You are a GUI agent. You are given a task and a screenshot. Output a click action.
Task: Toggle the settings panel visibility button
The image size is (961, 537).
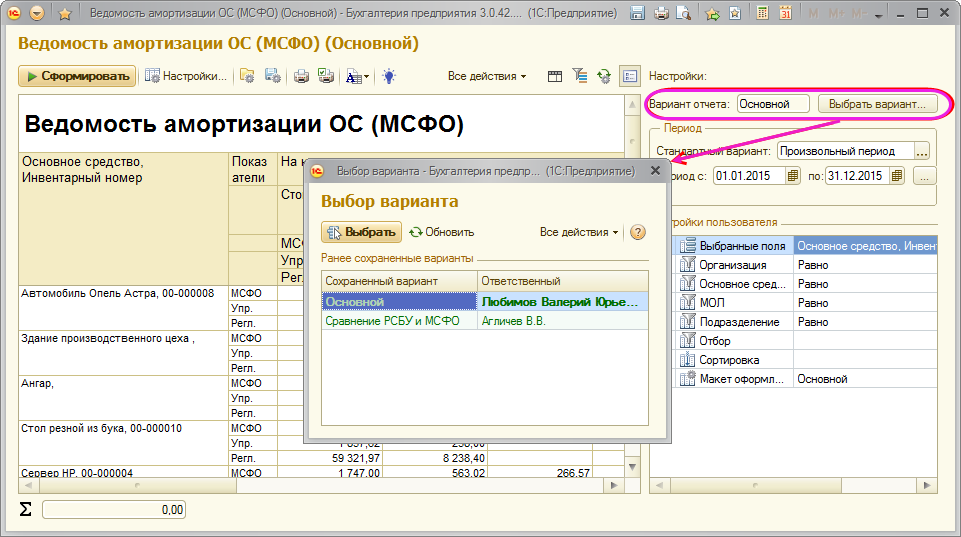[x=629, y=76]
